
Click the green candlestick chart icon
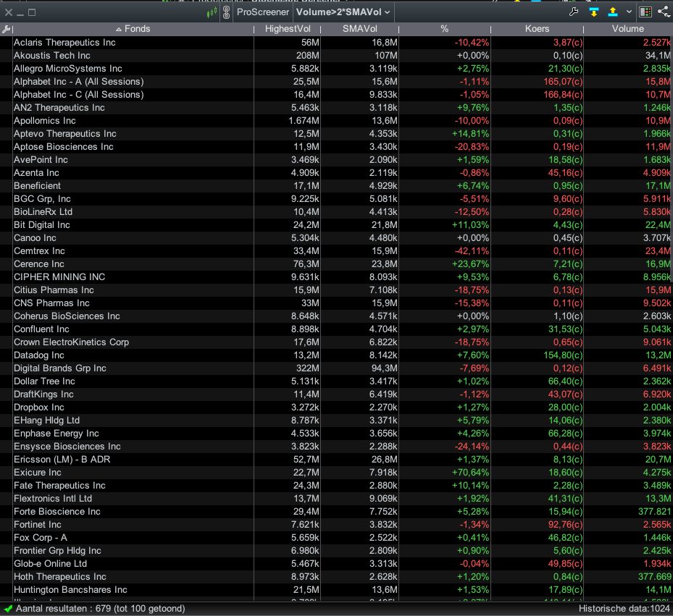coord(212,13)
